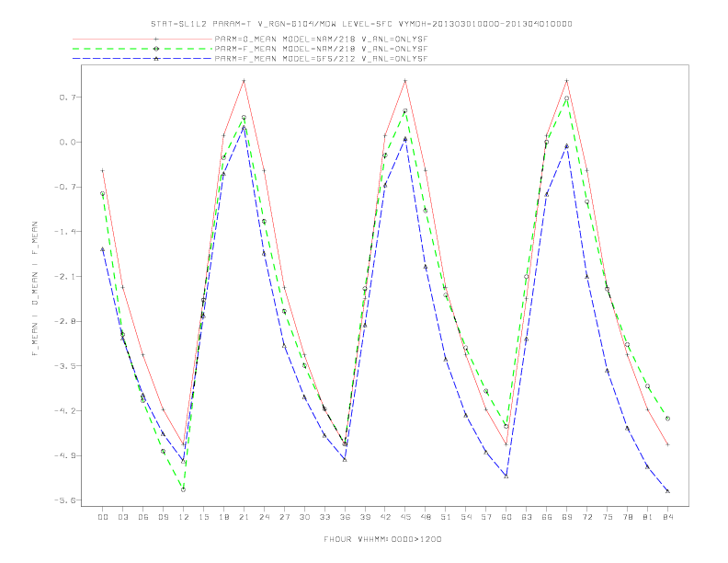Click x-axis hour label 30
The height and width of the screenshot is (563, 728).
tap(304, 517)
